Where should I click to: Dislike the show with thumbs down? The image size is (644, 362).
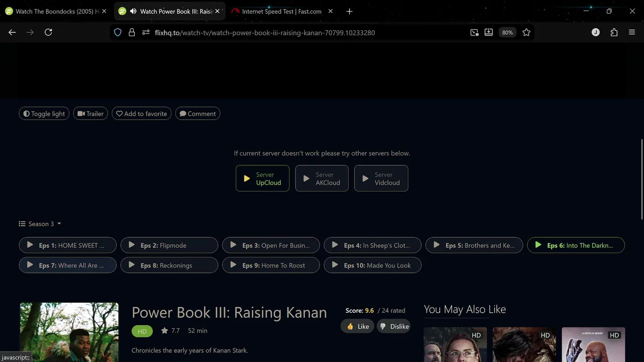tap(394, 326)
